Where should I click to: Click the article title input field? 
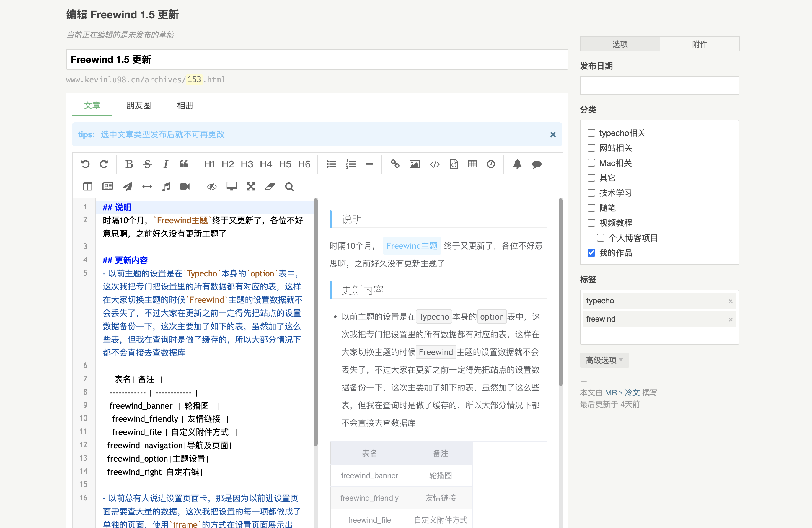[317, 59]
